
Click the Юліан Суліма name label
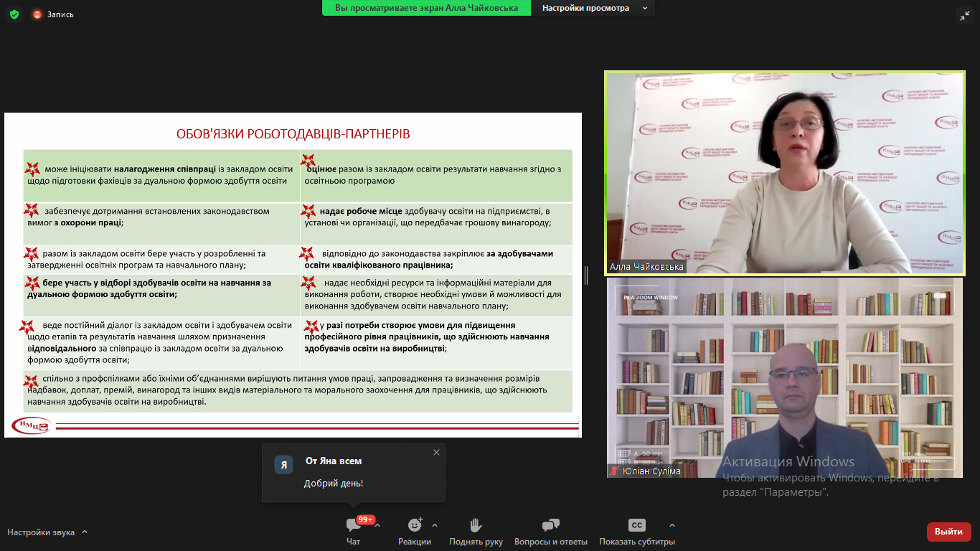tap(651, 471)
